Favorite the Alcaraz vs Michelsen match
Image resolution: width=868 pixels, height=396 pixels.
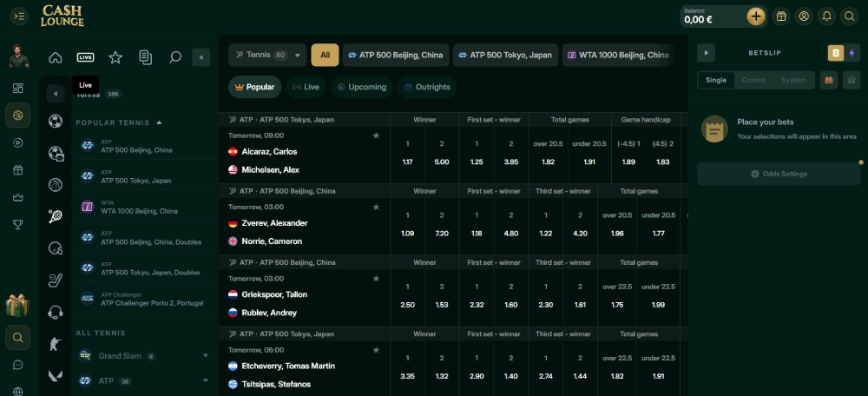(x=376, y=135)
